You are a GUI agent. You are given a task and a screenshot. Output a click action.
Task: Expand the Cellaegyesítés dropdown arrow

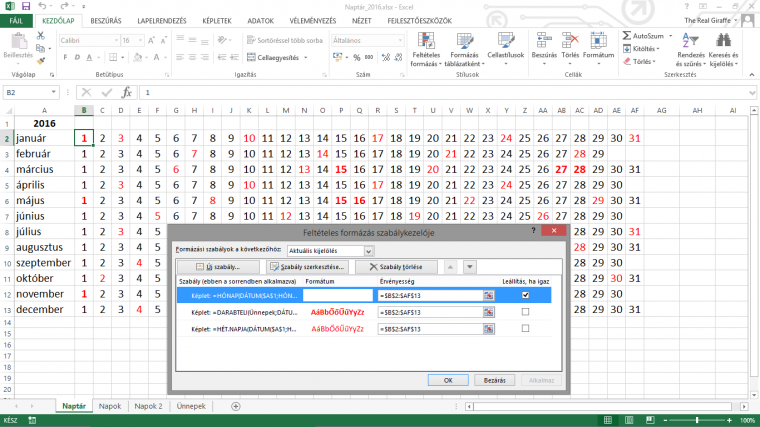click(306, 58)
